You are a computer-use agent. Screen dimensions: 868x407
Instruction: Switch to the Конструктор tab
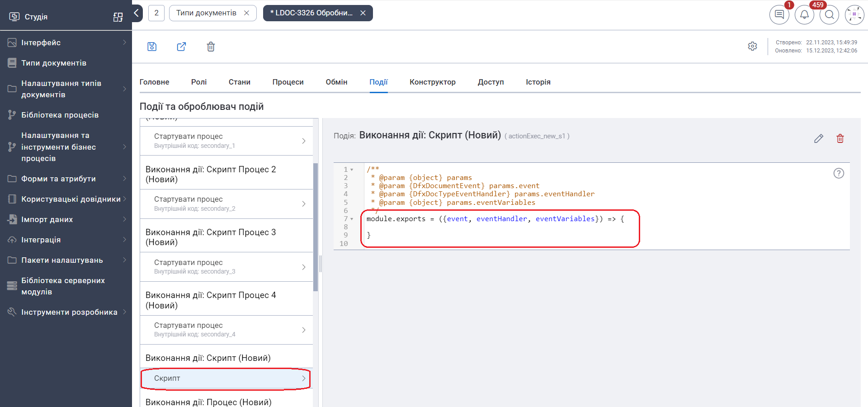(x=433, y=82)
